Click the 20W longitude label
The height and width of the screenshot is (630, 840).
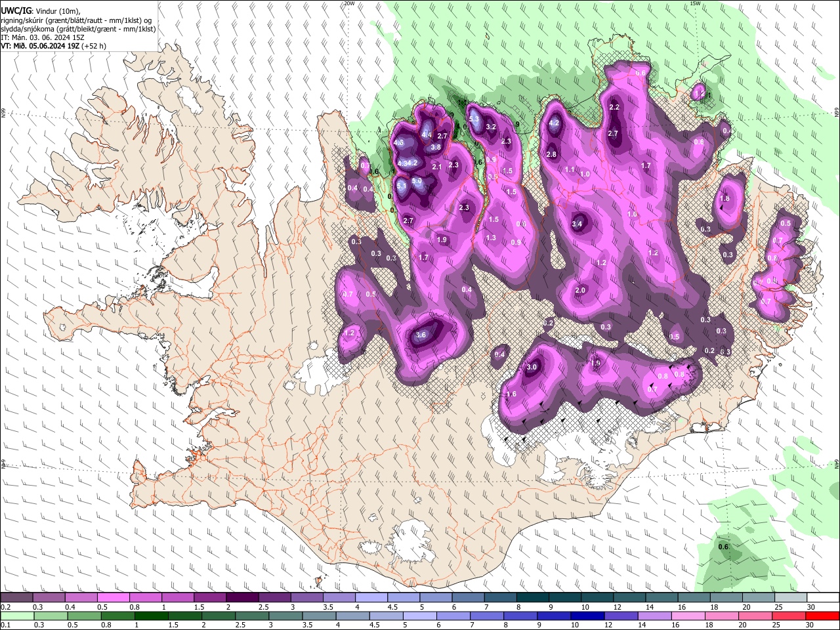point(349,3)
